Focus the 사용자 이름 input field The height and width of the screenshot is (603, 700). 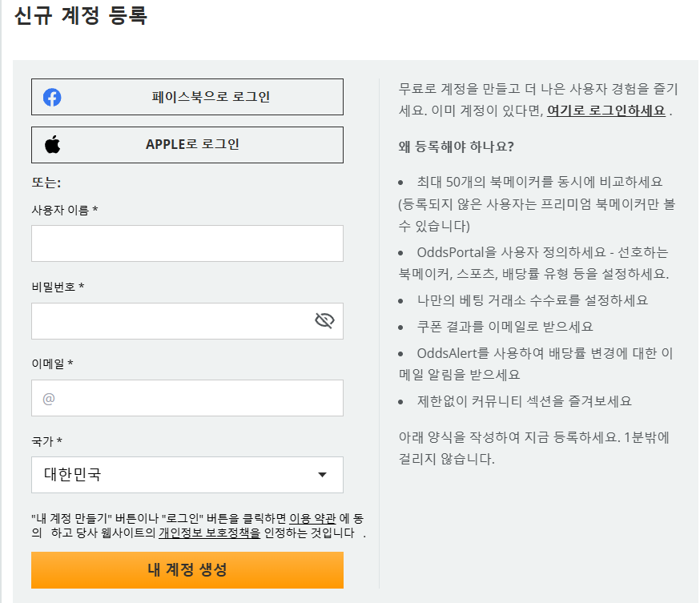pos(187,243)
